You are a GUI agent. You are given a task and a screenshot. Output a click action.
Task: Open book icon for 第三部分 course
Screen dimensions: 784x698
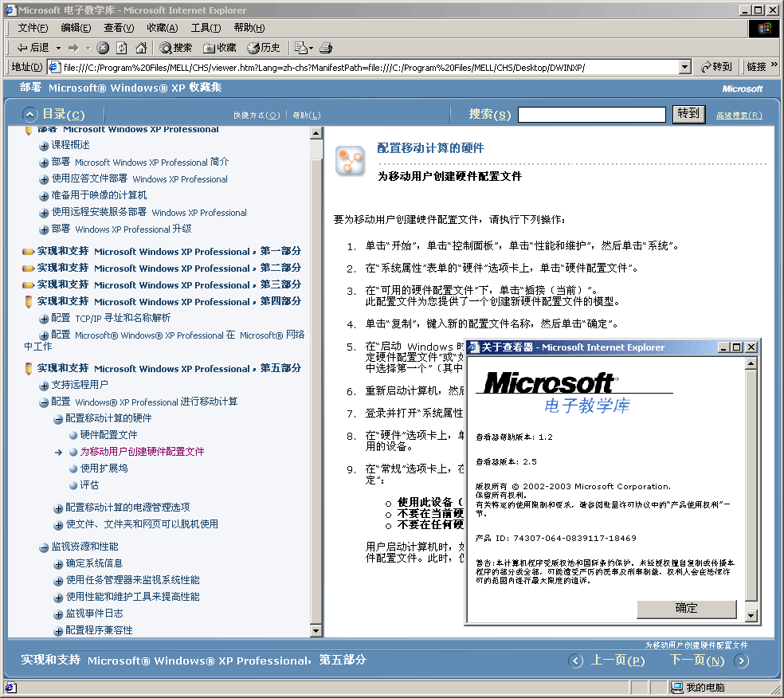[x=29, y=285]
